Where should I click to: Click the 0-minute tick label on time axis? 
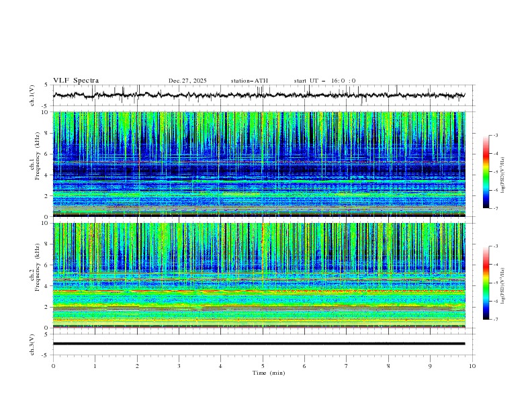click(x=53, y=366)
